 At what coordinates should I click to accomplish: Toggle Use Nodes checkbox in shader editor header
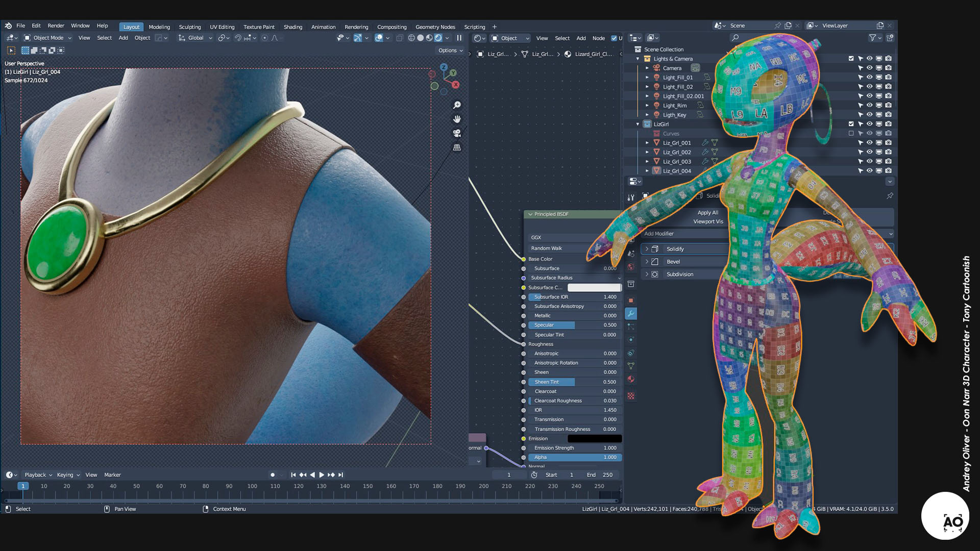tap(614, 38)
